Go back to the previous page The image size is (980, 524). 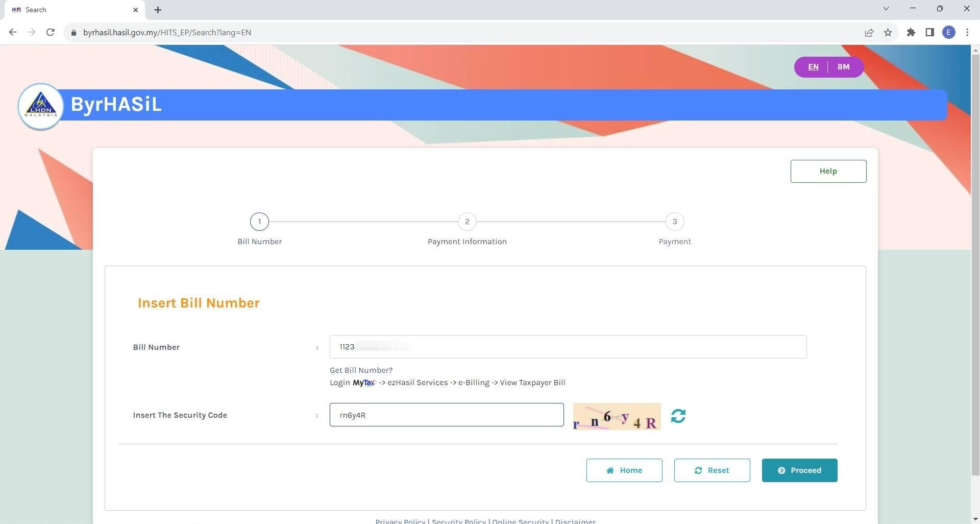13,32
